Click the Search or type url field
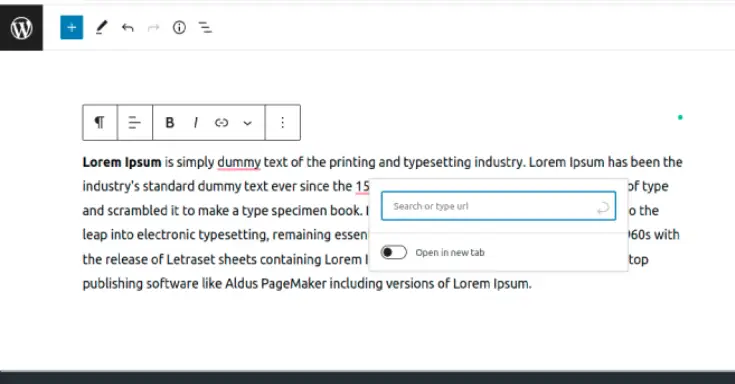 [x=498, y=206]
